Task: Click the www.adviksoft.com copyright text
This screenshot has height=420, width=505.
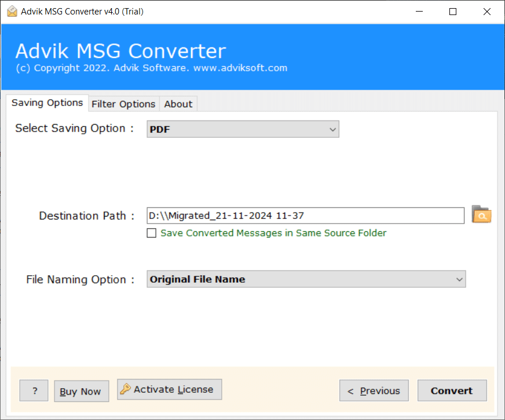Action: pyautogui.click(x=240, y=68)
